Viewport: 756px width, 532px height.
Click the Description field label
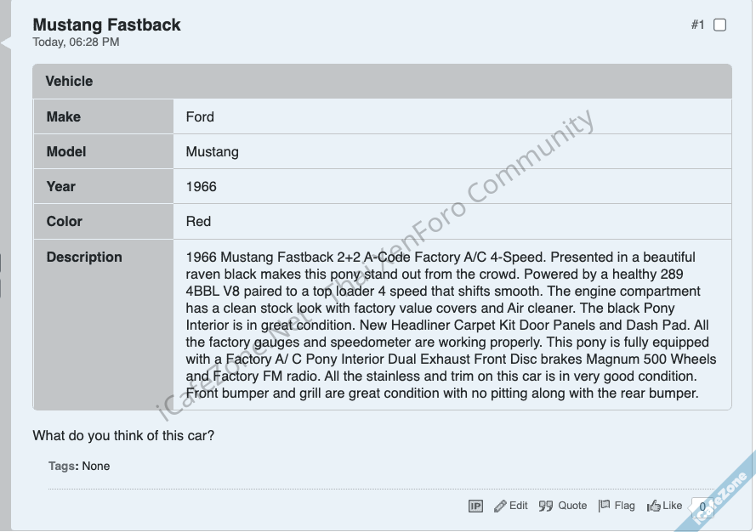[84, 257]
